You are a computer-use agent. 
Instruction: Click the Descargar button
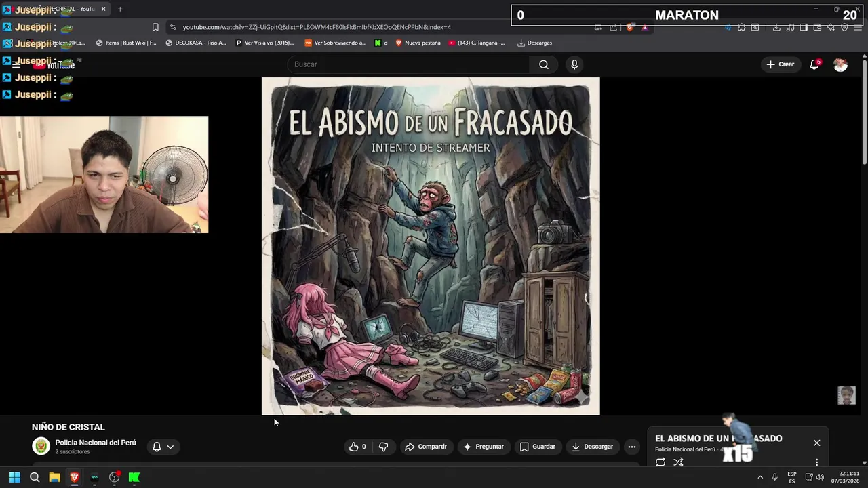pyautogui.click(x=592, y=447)
